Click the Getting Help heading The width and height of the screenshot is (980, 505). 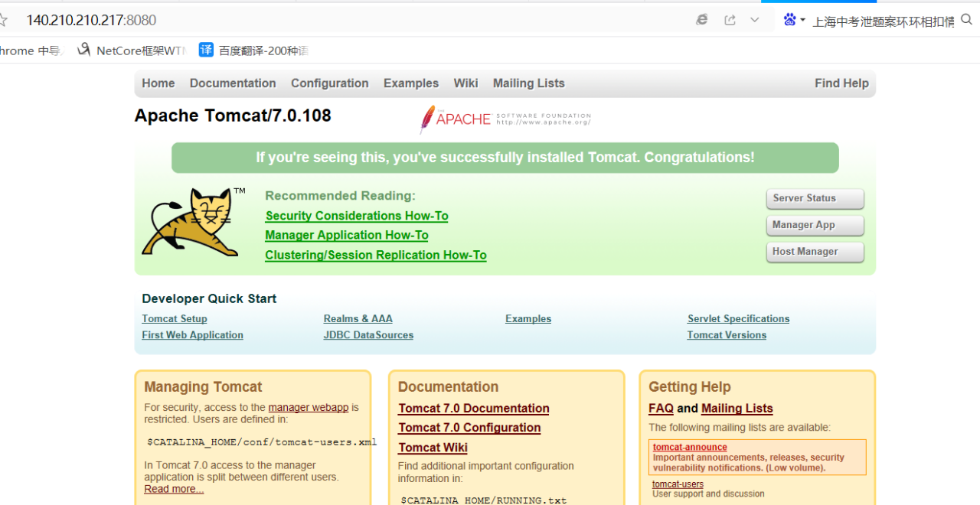[x=690, y=387]
